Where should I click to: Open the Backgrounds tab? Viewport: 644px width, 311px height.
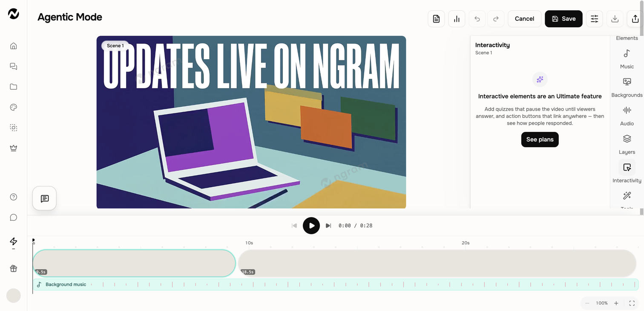[627, 88]
